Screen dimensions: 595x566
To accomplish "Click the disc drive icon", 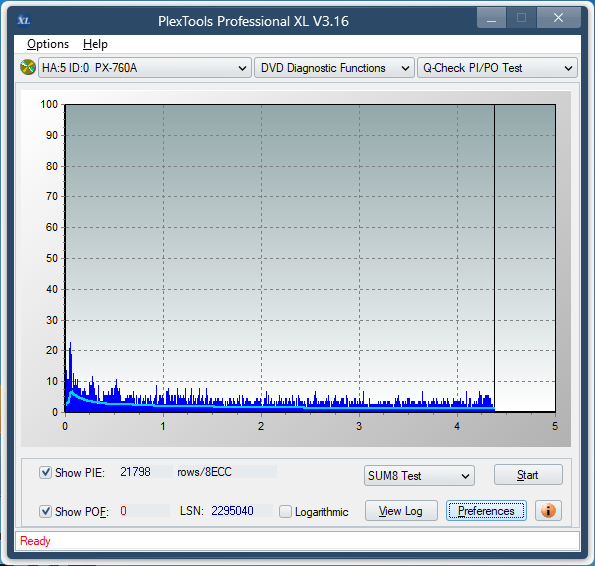I will click(x=28, y=68).
